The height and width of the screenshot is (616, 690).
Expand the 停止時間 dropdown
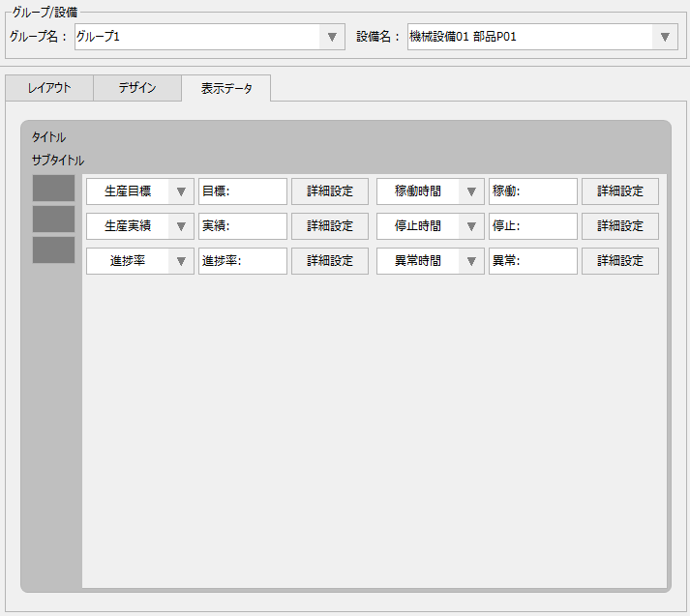click(x=471, y=226)
